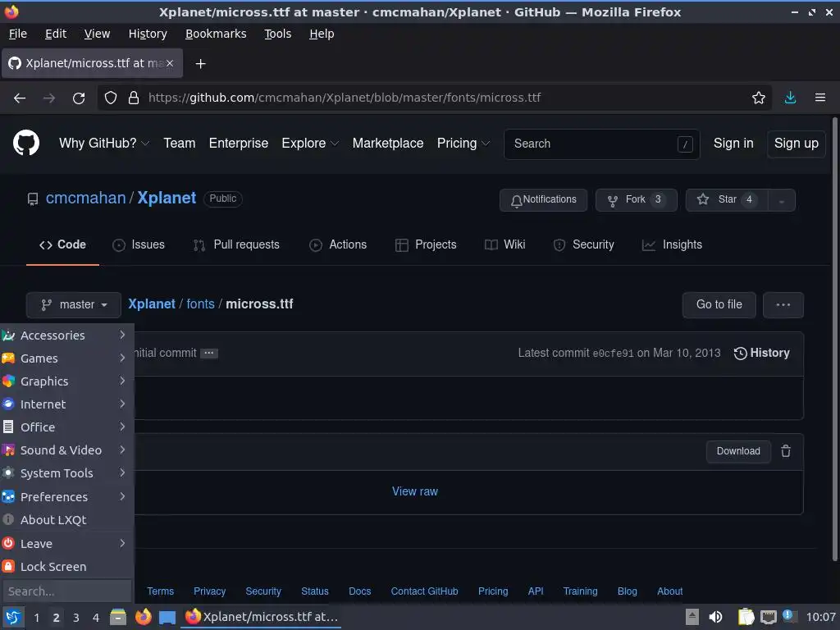Select About LXQt menu entry

(67, 520)
